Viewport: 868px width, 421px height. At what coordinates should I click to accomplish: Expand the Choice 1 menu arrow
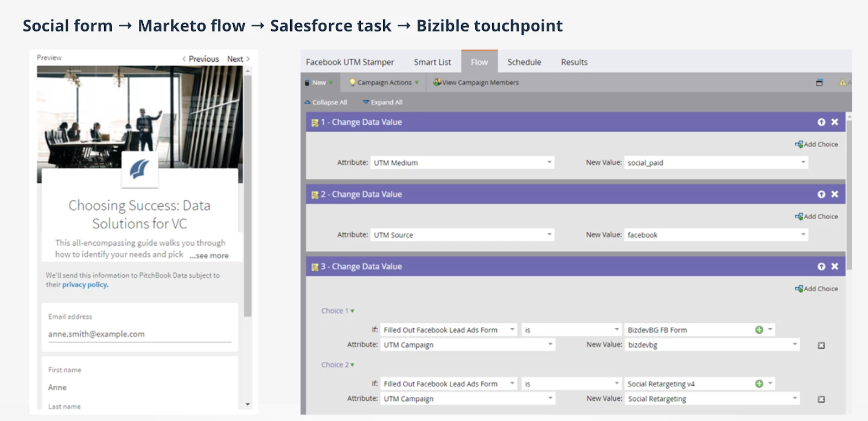tap(352, 311)
